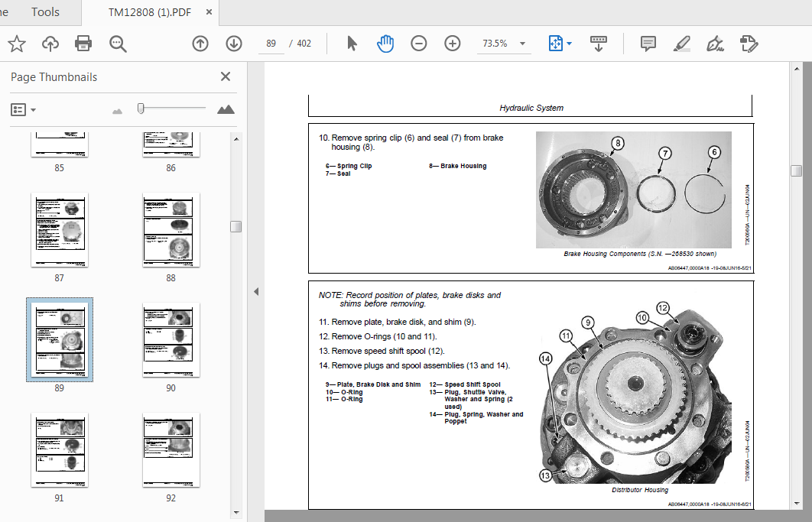Click the '12— Speed Shift Spool' legend text
This screenshot has height=522, width=812.
tap(465, 384)
